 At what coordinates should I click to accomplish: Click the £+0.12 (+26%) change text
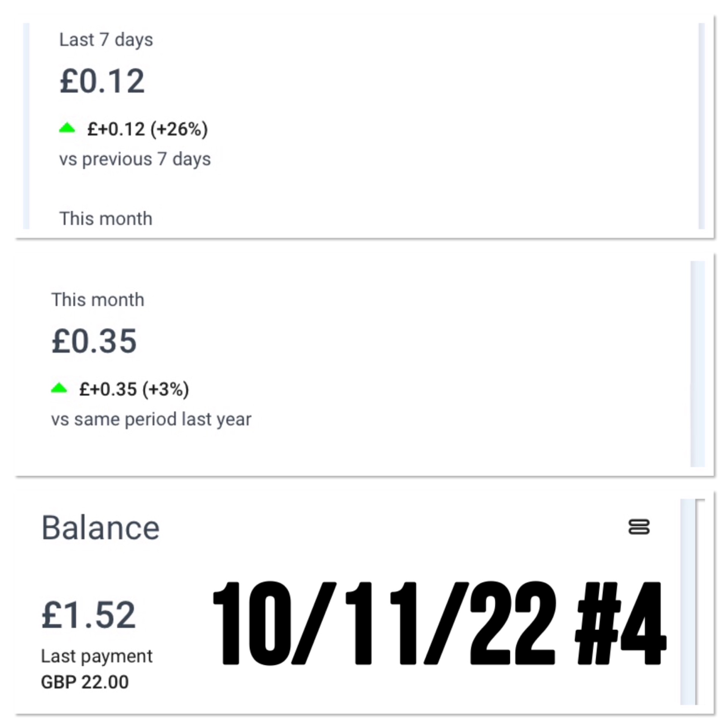tap(147, 129)
